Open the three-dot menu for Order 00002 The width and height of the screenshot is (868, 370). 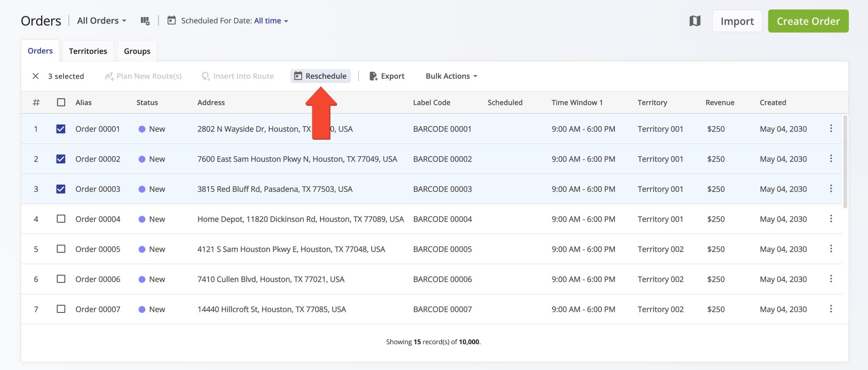[831, 158]
